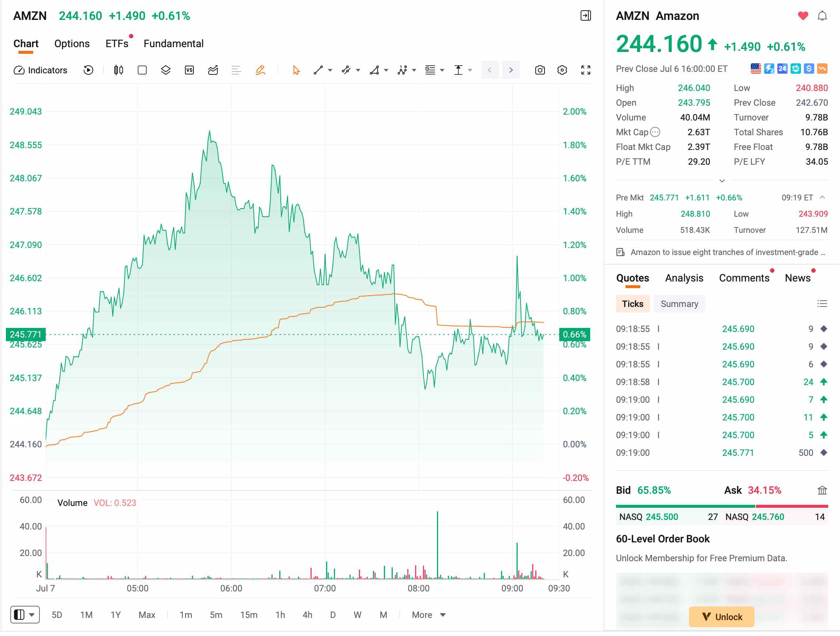Image resolution: width=840 pixels, height=636 pixels.
Task: Open the Analysis tab
Action: pos(684,278)
